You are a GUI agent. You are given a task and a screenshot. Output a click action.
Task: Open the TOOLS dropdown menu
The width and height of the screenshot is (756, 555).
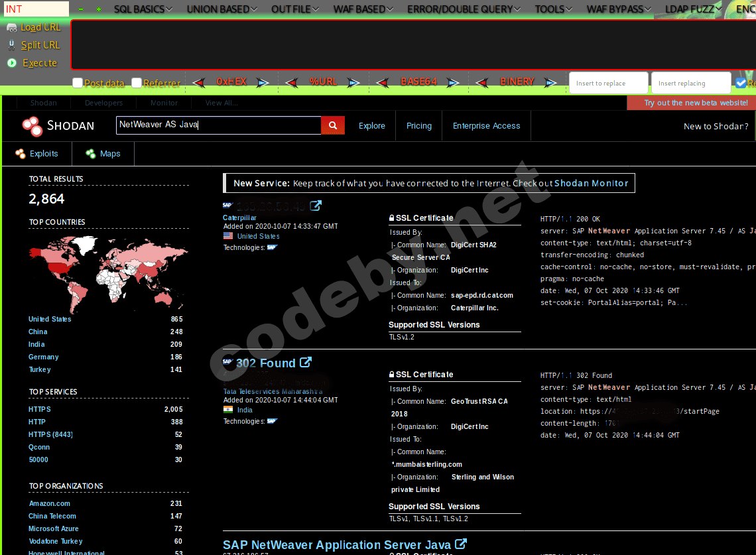pos(554,9)
